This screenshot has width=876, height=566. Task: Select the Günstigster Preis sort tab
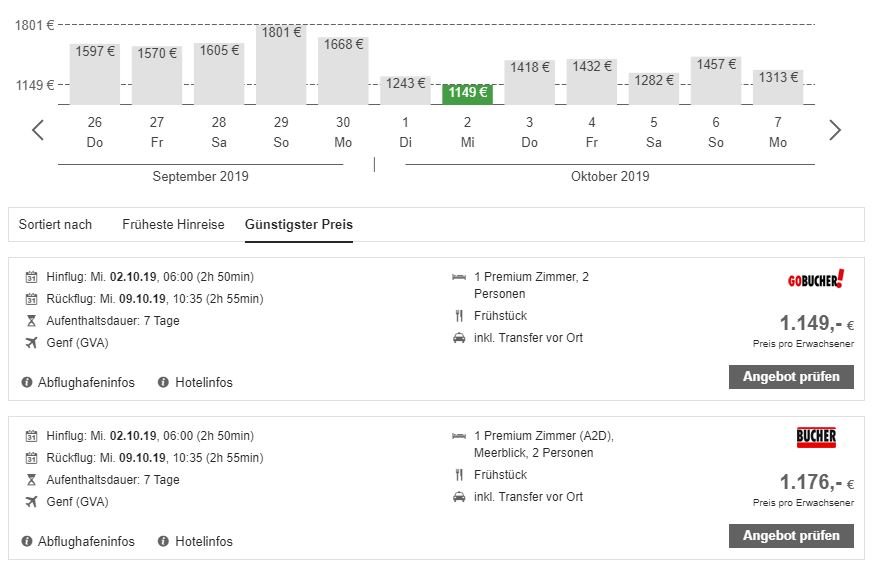299,224
